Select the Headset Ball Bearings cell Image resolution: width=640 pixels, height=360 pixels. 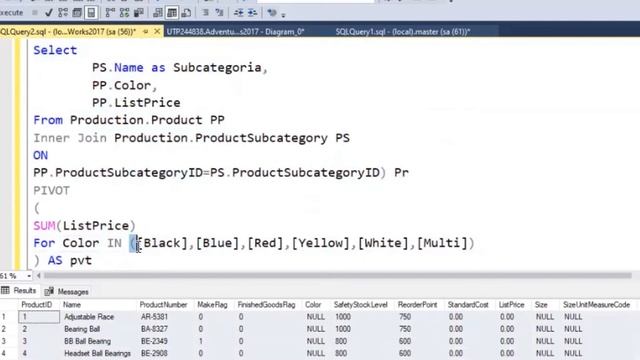[97, 353]
